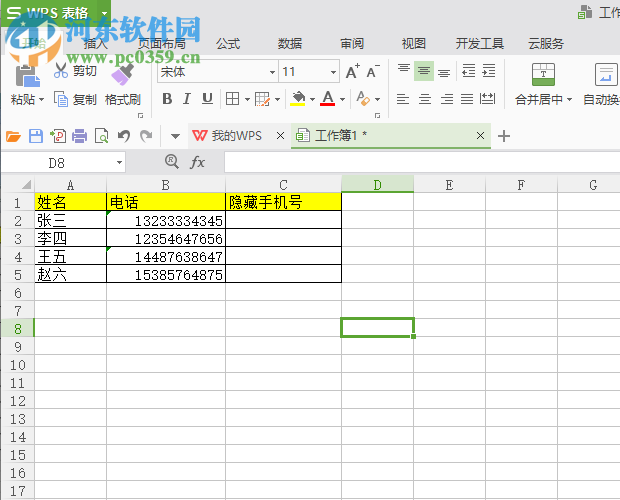Select the Format Painter brush

tap(123, 74)
